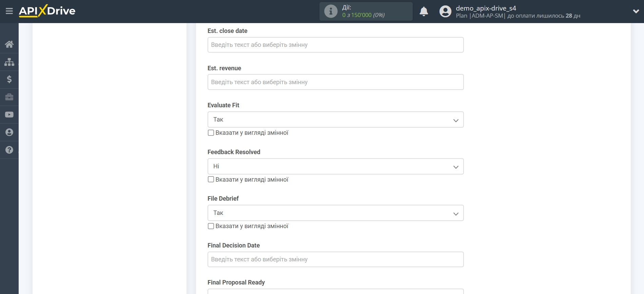Expand account menu chevron at top right

coord(636,12)
